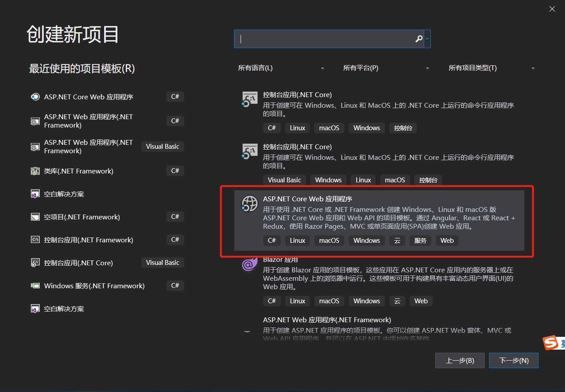Click the recent 控制台应用(.NET Core) Visual Basic icon
This screenshot has height=392, width=565.
pos(35,263)
